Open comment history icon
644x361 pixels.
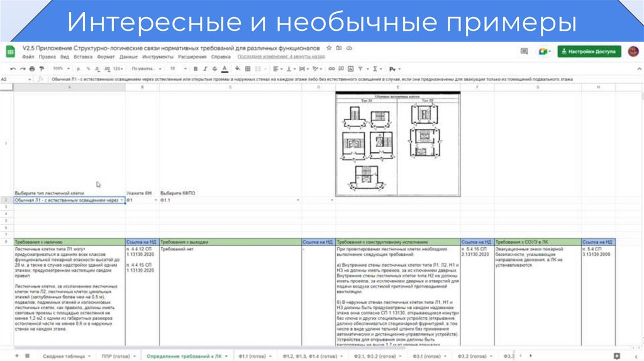(524, 52)
